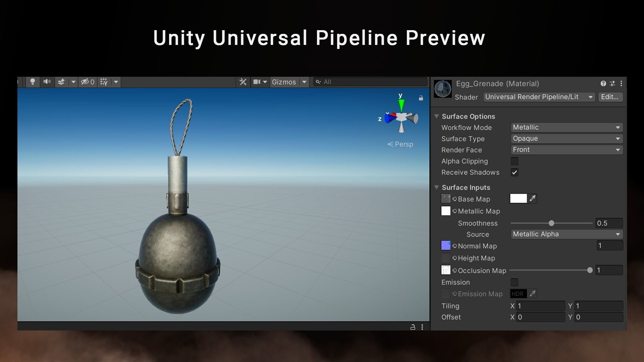Click scene camera settings icon
This screenshot has height=362, width=644.
click(x=257, y=82)
